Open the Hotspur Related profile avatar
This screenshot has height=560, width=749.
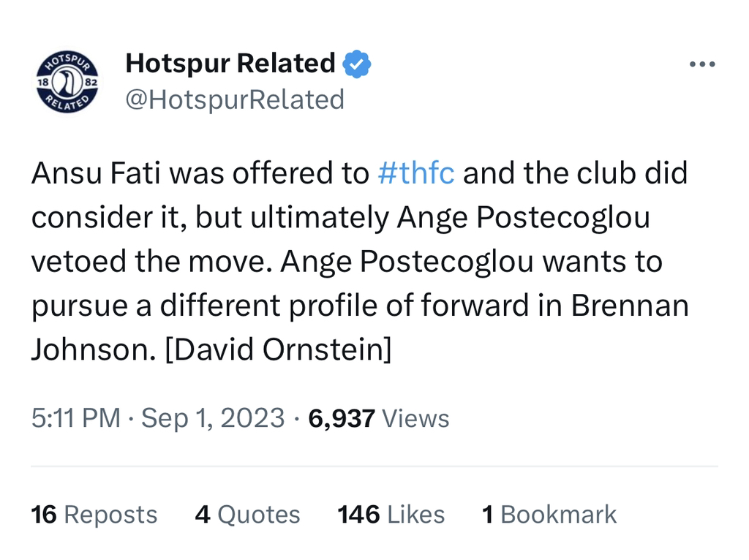[67, 82]
